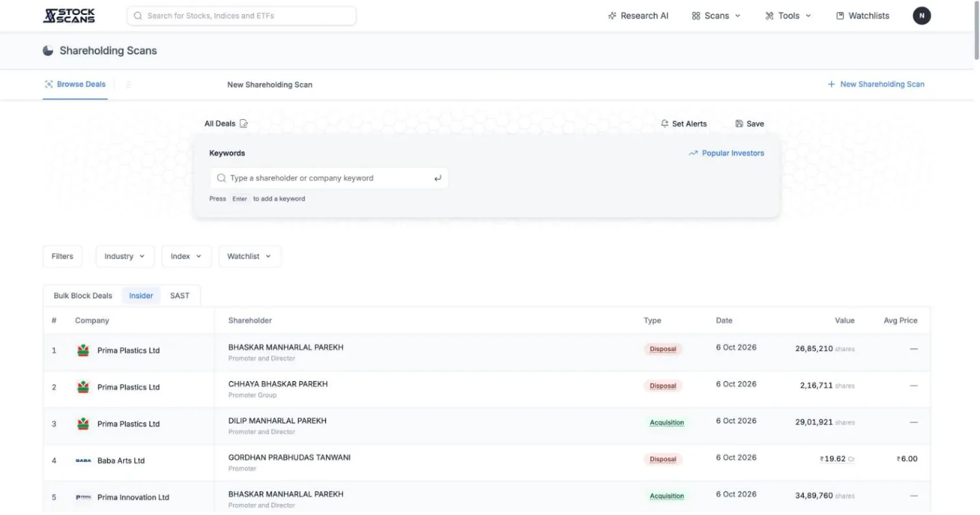Click the Prima Innovation Ltd logo
The height and width of the screenshot is (515, 980).
coord(83,497)
